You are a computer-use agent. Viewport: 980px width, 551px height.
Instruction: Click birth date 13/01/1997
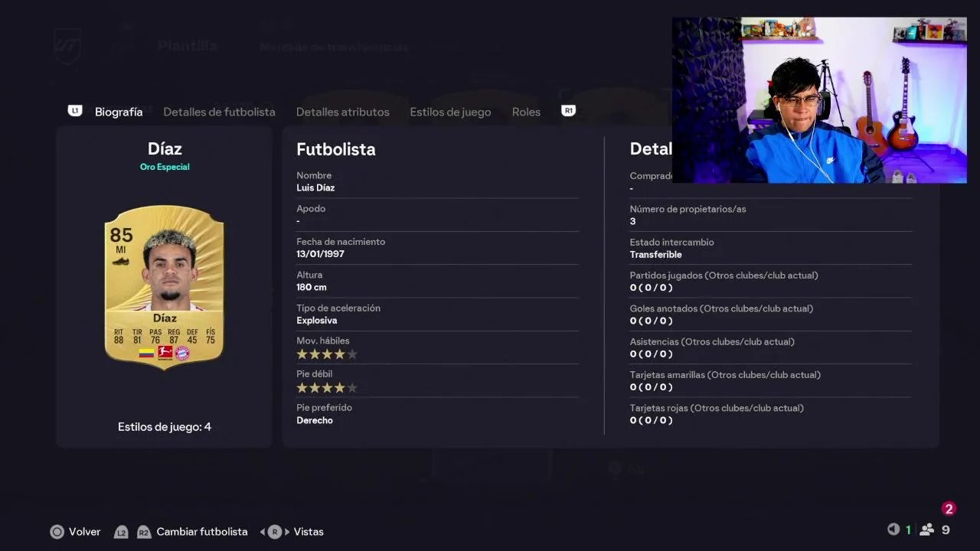320,254
